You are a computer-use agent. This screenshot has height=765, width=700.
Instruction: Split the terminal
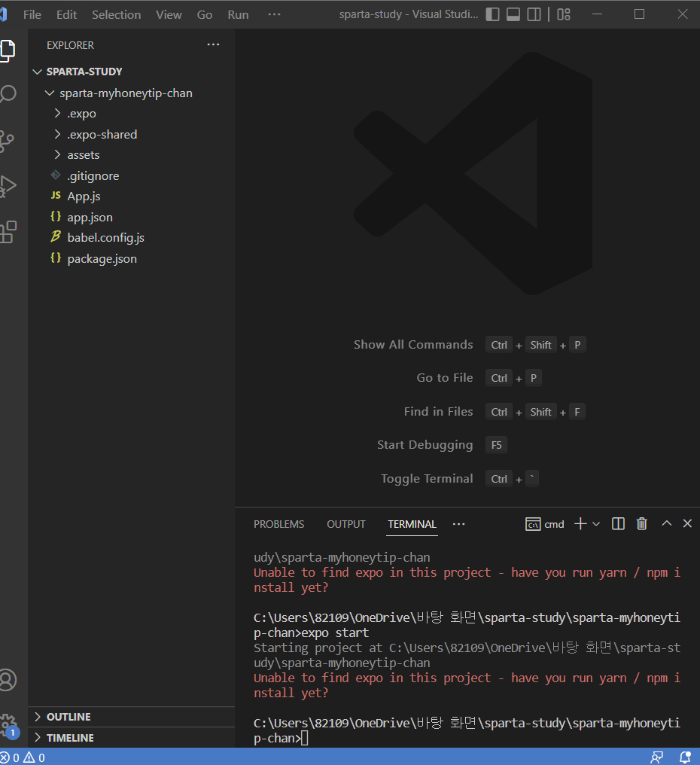(618, 524)
